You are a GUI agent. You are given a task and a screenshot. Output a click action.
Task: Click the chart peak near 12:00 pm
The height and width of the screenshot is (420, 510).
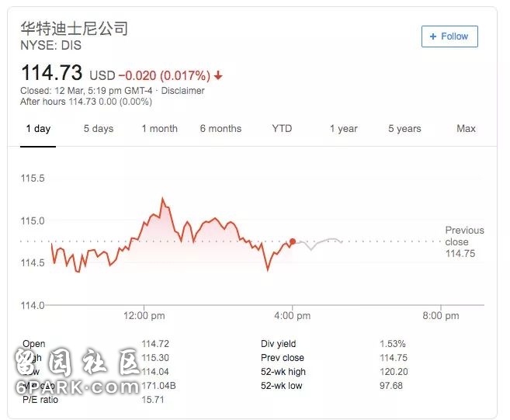click(163, 199)
